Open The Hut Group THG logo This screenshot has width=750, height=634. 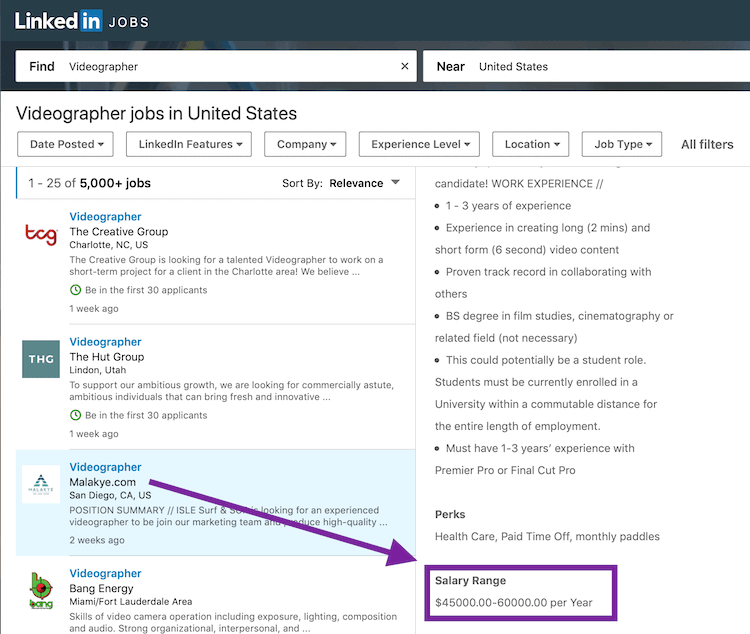(41, 359)
